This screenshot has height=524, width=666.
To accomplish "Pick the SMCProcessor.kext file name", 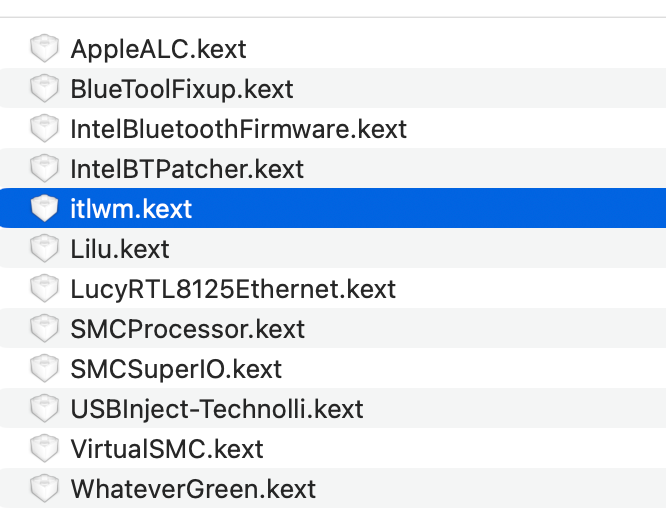I will (x=188, y=328).
